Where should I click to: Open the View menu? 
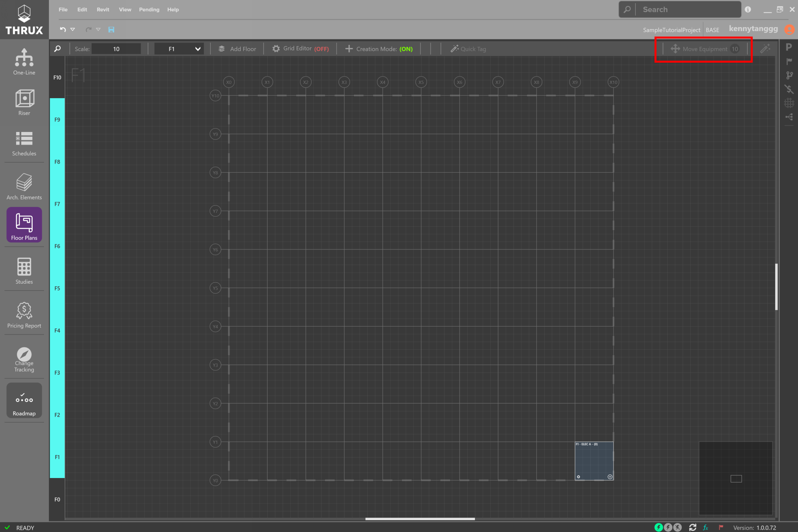point(125,9)
